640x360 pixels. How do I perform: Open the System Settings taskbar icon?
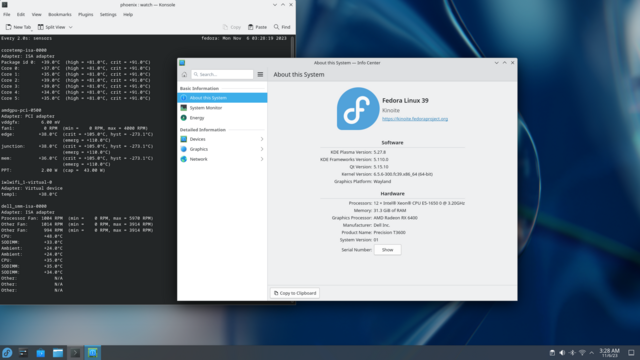point(23,353)
